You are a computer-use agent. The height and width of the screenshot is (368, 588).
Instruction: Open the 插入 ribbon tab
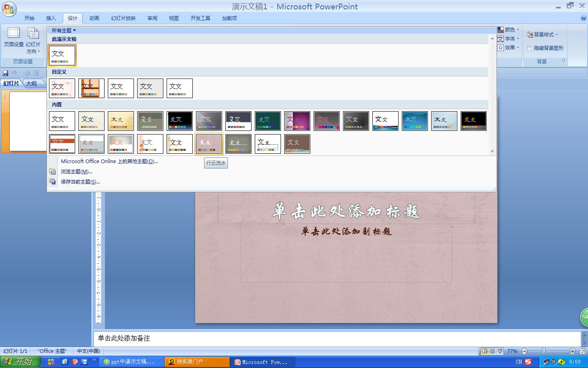tap(51, 18)
